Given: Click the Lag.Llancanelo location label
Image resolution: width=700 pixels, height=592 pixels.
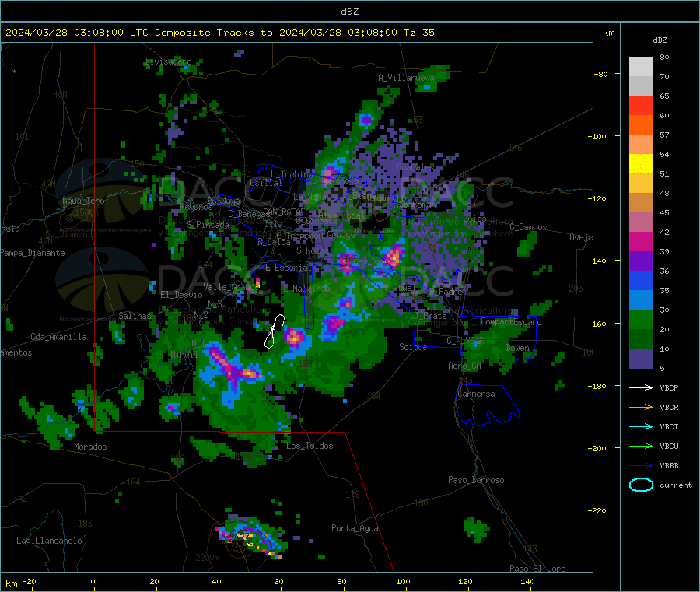Looking at the screenshot, I should pyautogui.click(x=50, y=541).
